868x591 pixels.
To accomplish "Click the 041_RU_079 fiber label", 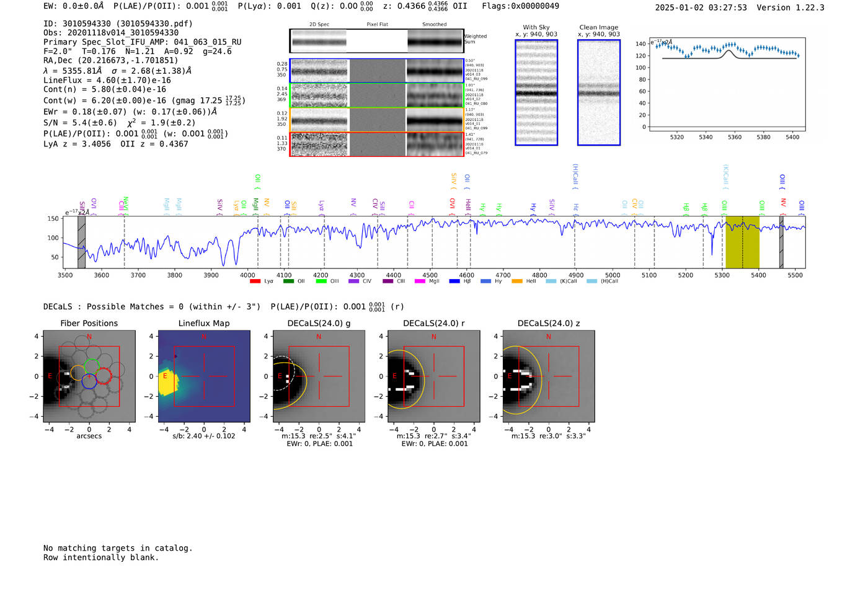I will [476, 153].
